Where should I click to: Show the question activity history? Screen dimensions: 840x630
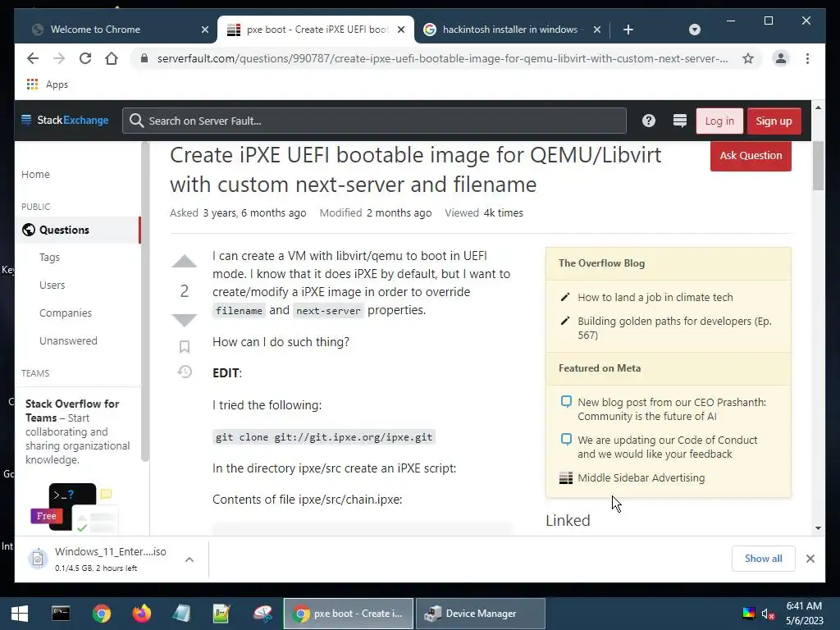pos(185,372)
